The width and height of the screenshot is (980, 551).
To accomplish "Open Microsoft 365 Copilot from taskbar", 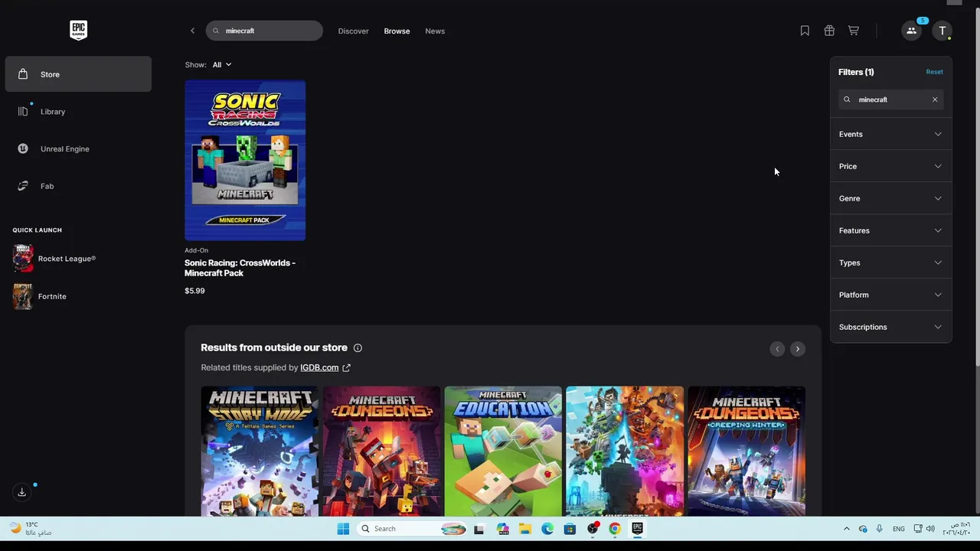I will coord(503,529).
